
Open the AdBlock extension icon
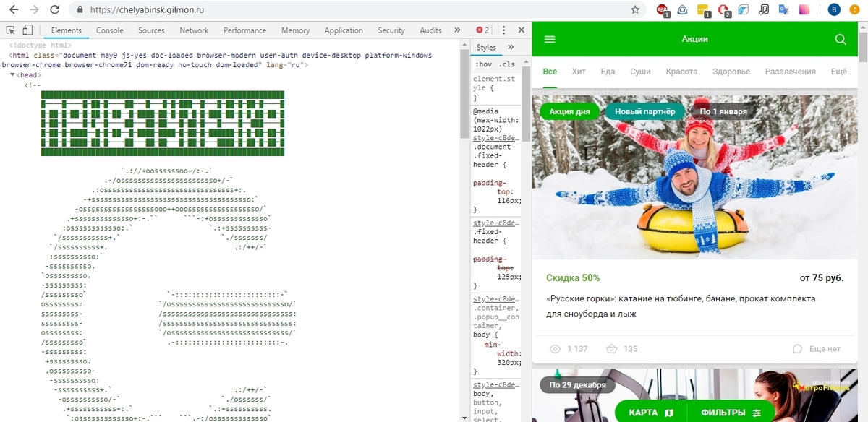click(x=663, y=10)
